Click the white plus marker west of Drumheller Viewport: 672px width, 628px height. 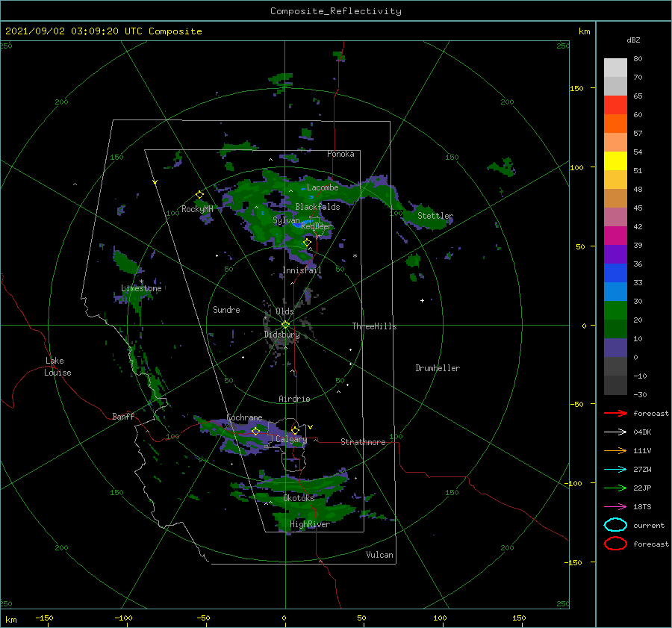click(422, 300)
